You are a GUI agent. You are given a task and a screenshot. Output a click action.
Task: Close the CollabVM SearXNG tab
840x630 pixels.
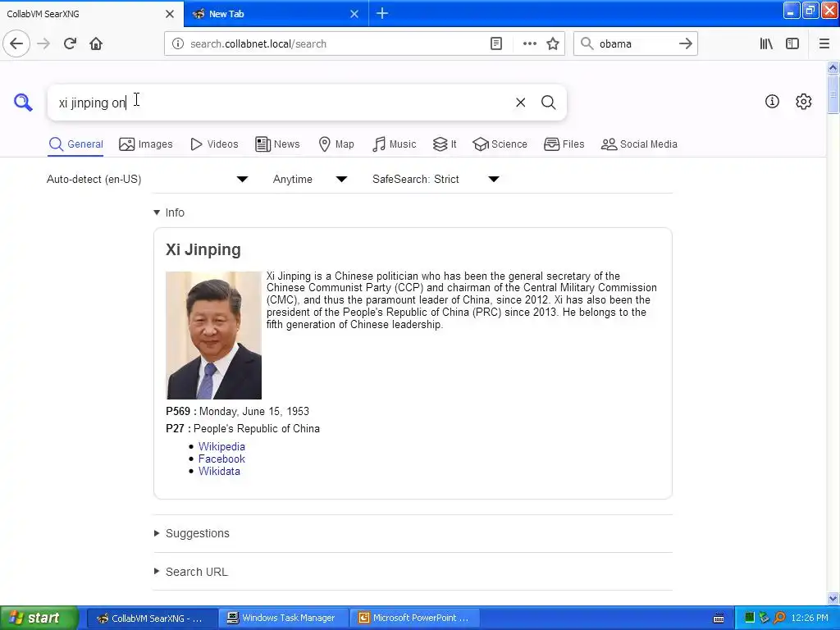point(170,14)
